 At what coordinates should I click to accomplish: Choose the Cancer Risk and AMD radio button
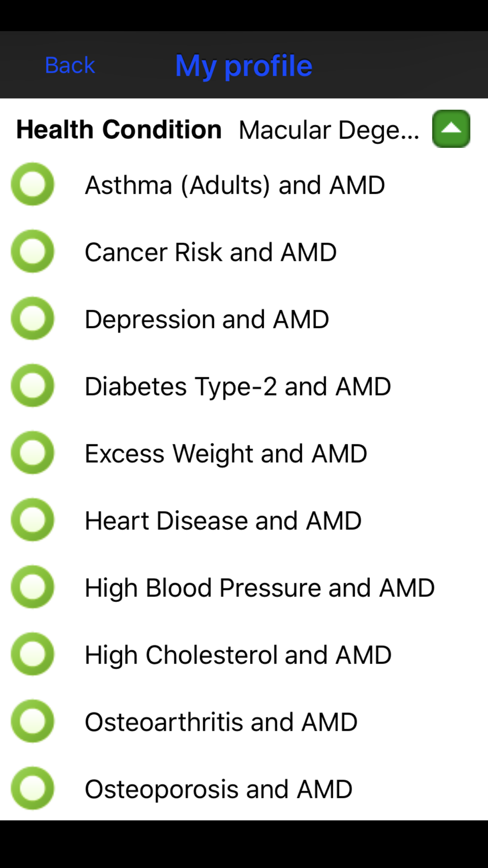[33, 251]
